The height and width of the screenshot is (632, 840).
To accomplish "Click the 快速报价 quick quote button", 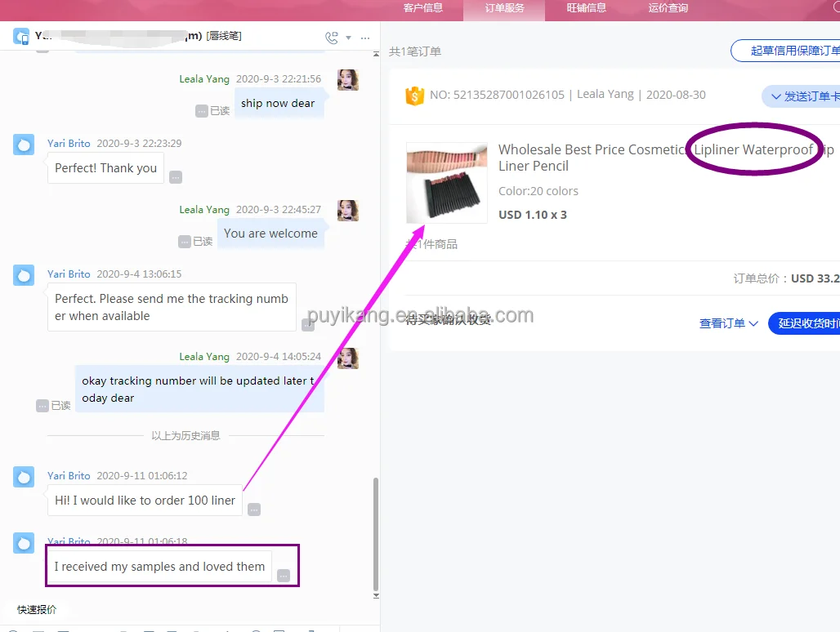I will (37, 609).
